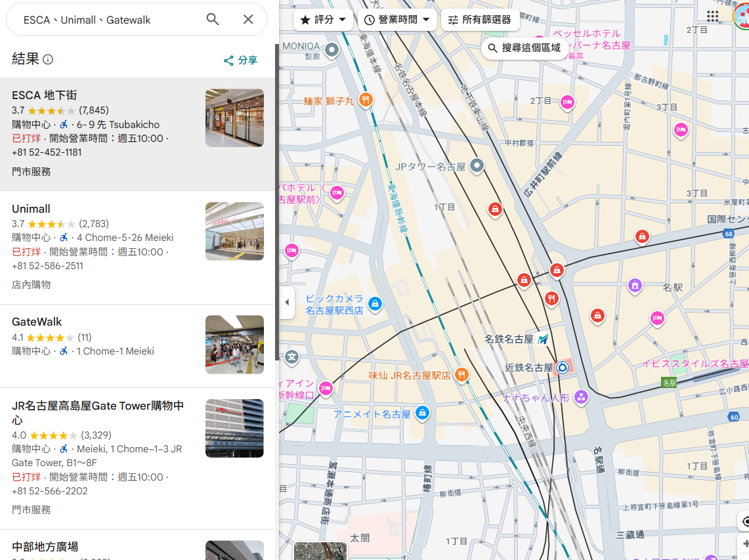The width and height of the screenshot is (749, 560).
Task: Clear the search with the X icon
Action: click(248, 20)
